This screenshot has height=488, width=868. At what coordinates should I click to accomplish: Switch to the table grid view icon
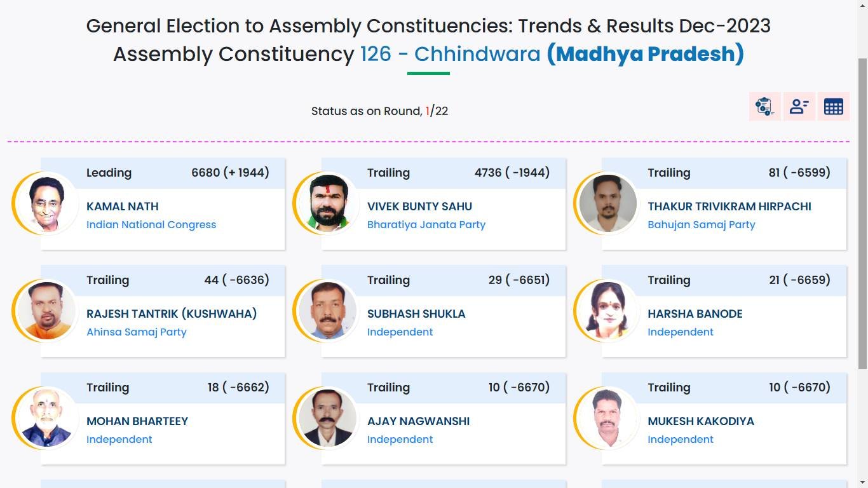pyautogui.click(x=833, y=107)
